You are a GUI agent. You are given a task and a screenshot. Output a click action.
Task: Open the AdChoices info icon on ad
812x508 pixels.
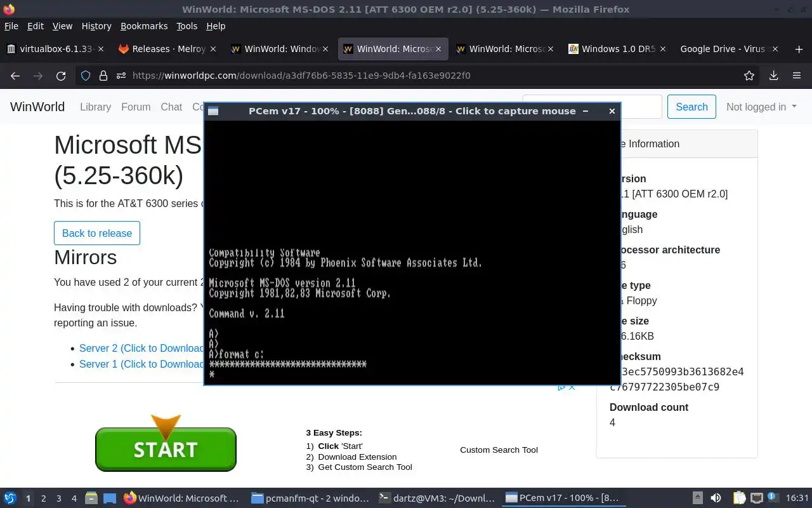561,387
